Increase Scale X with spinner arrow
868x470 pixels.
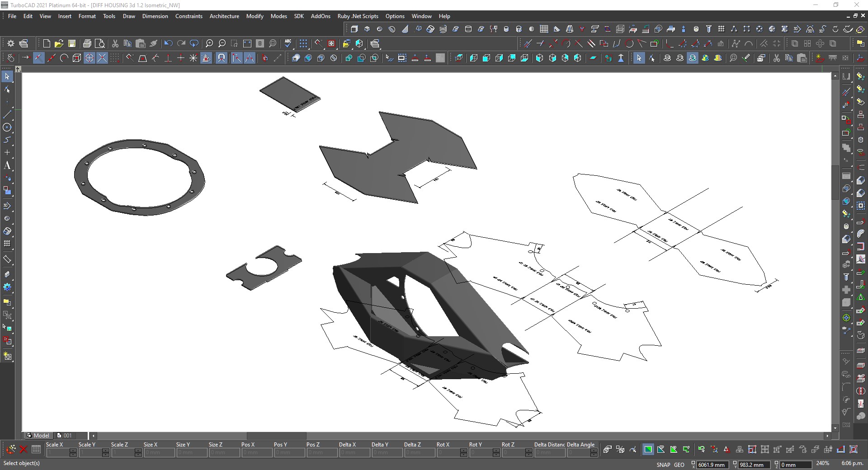(73, 451)
